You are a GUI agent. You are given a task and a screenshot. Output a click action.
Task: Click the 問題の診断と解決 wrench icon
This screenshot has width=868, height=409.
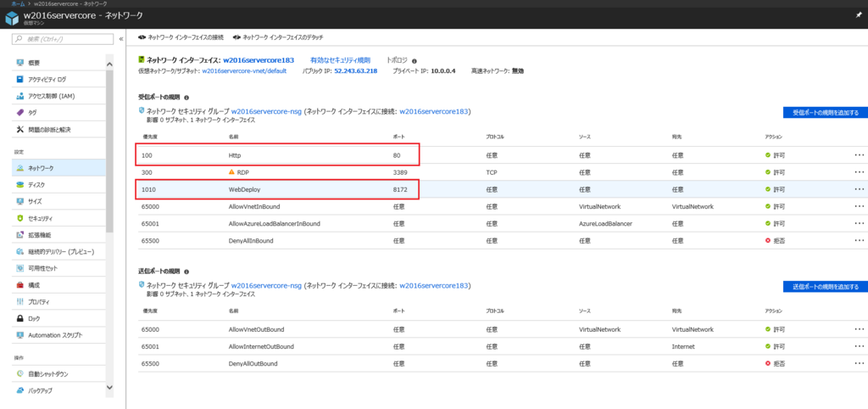coord(20,129)
